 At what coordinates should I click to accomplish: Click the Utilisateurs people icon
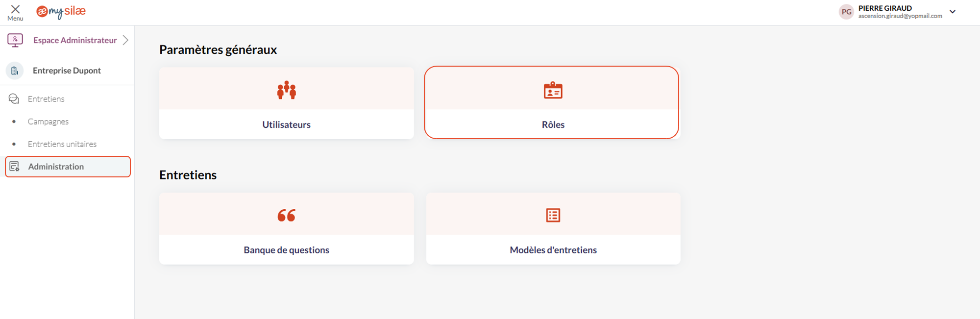[x=287, y=90]
